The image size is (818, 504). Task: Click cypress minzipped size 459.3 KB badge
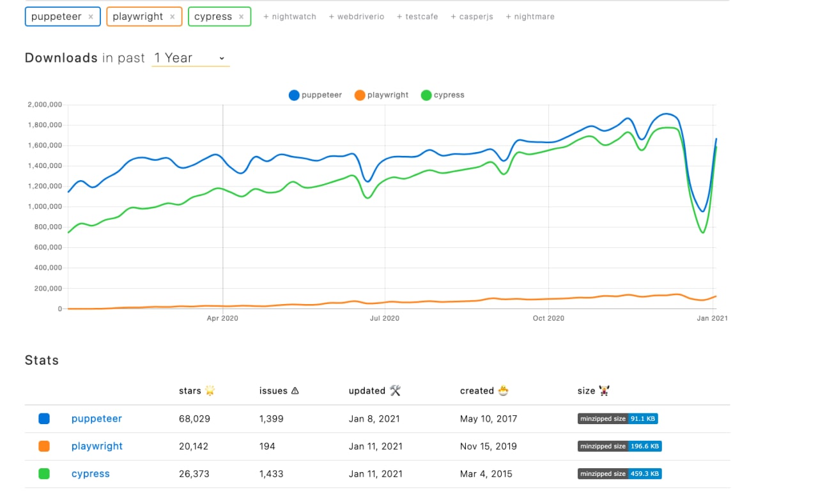[619, 474]
